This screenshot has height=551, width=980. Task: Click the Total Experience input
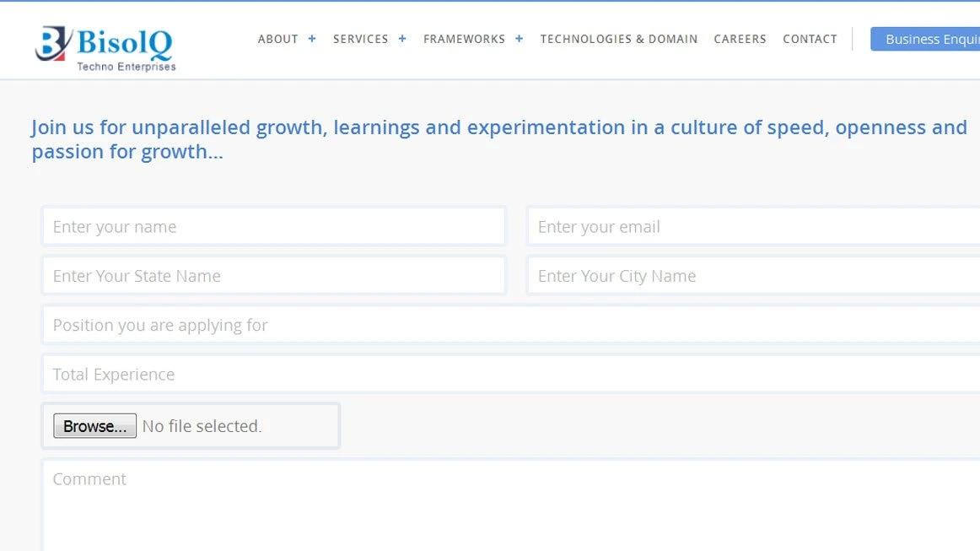[510, 374]
